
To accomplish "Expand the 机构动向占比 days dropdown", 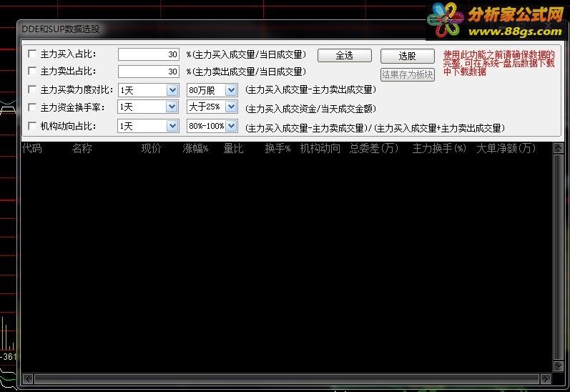I will click(172, 126).
